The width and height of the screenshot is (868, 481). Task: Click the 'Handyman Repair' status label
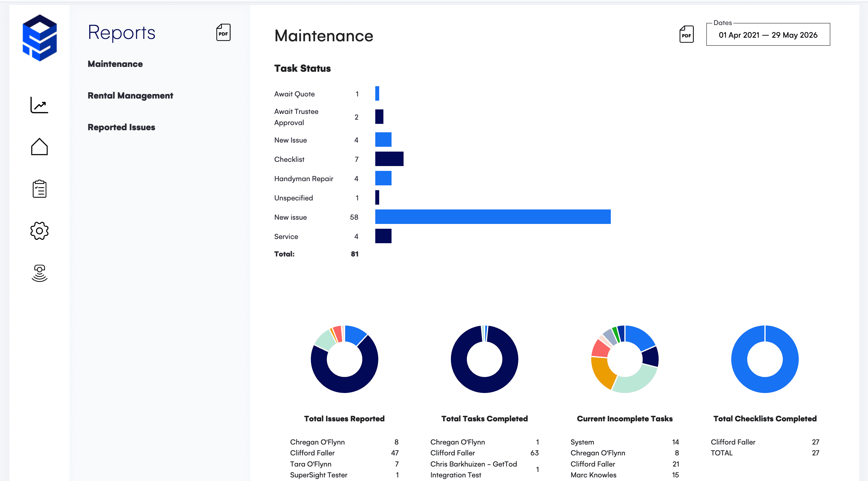[304, 179]
